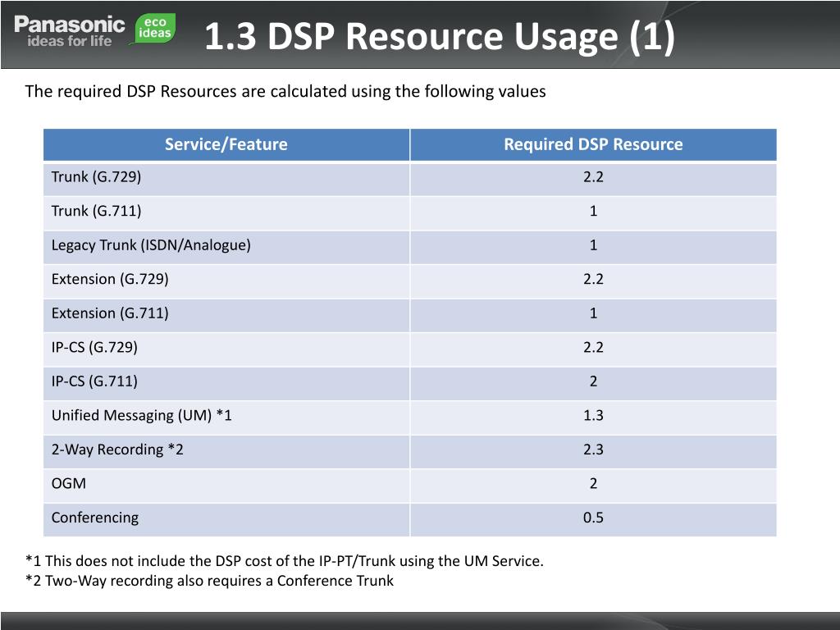Image resolution: width=840 pixels, height=630 pixels.
Task: Click the 'Service/Feature' column header
Action: 226,144
